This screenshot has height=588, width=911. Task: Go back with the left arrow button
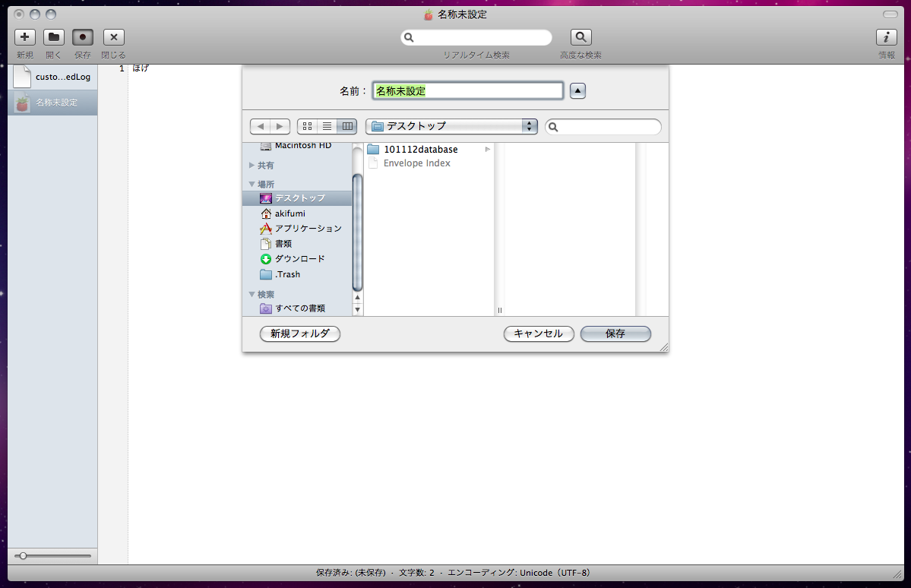[260, 127]
